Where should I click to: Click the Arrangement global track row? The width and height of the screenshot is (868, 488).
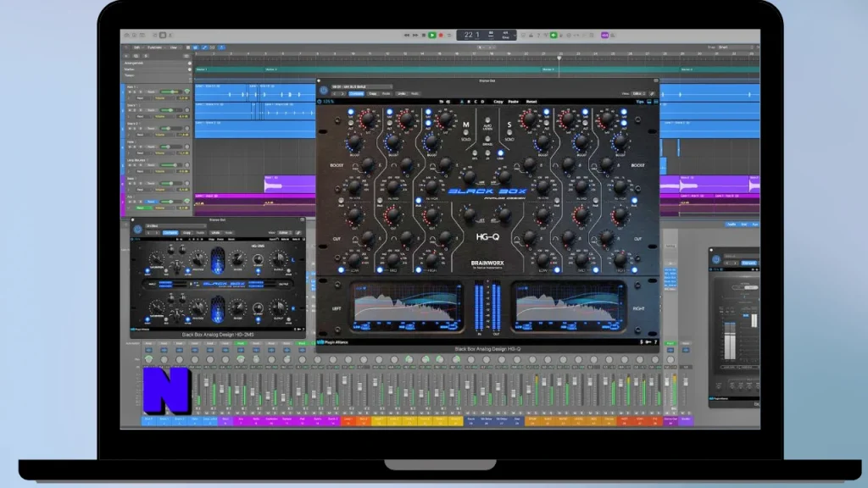[x=157, y=63]
